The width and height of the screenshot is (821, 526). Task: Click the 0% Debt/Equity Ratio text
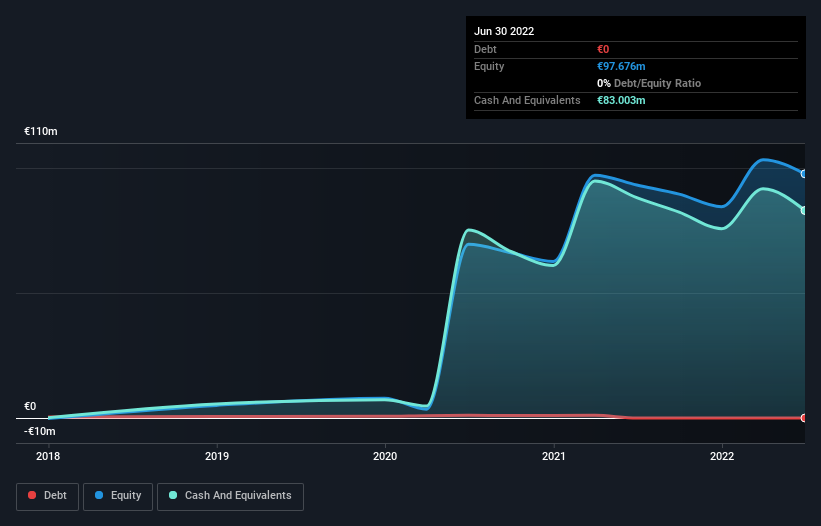[x=649, y=83]
